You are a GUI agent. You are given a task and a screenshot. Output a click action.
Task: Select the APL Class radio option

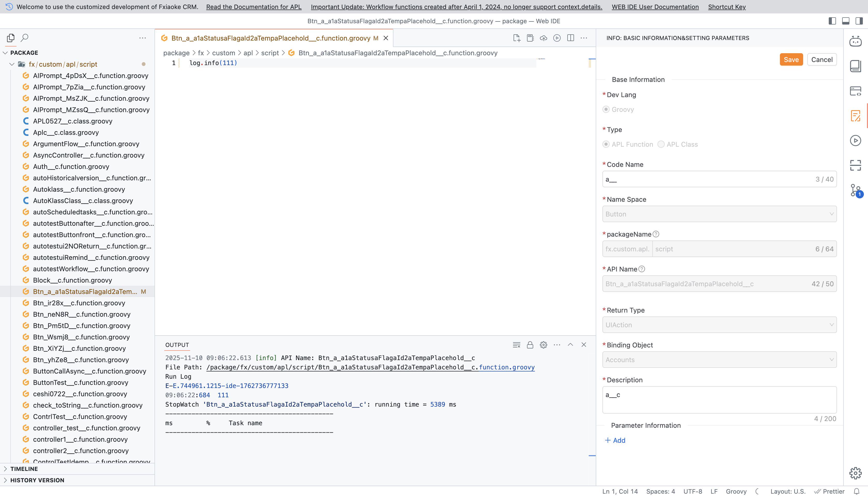tap(661, 144)
